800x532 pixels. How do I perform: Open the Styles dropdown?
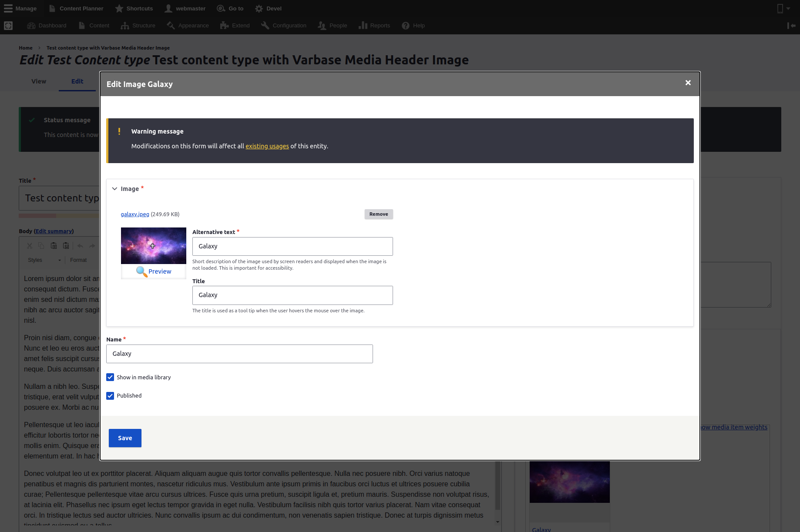tap(44, 260)
